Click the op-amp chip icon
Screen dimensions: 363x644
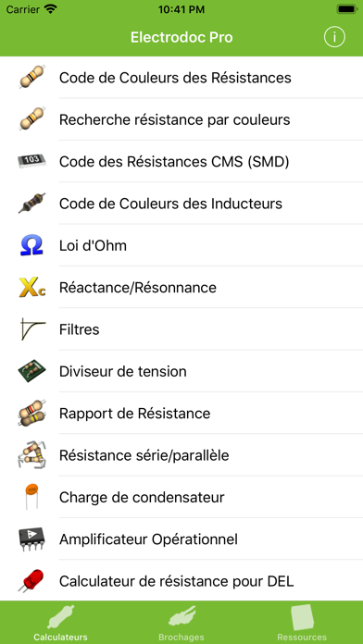click(x=32, y=539)
